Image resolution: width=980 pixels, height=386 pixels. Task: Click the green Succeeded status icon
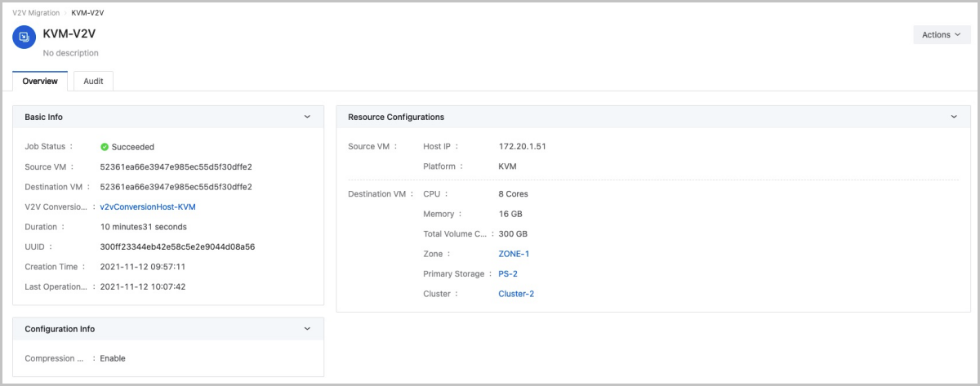[105, 147]
